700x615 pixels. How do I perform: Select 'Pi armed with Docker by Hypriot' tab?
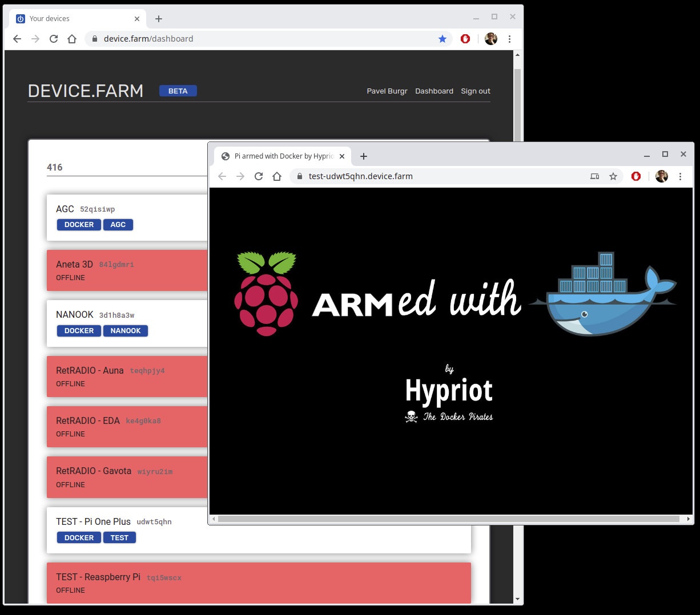283,156
